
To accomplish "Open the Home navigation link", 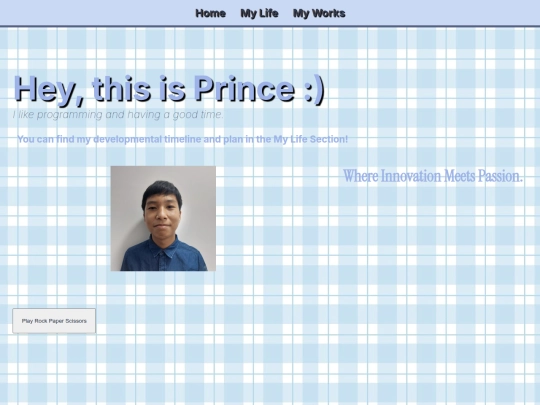I will pyautogui.click(x=210, y=13).
